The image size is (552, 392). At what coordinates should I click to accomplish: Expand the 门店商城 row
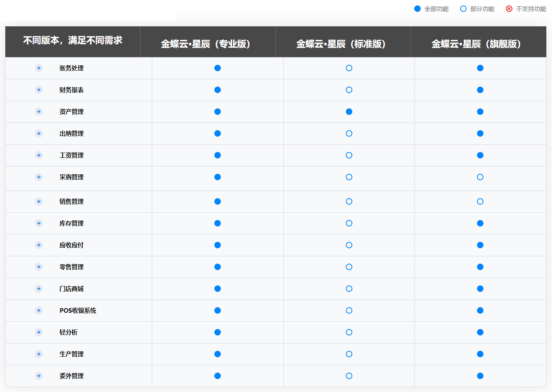[x=39, y=289]
